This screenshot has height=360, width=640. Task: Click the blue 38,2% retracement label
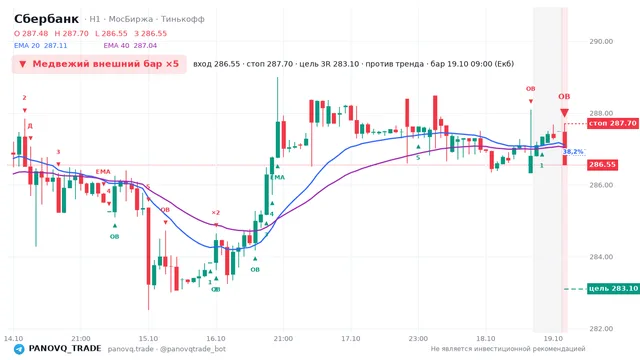(x=573, y=152)
